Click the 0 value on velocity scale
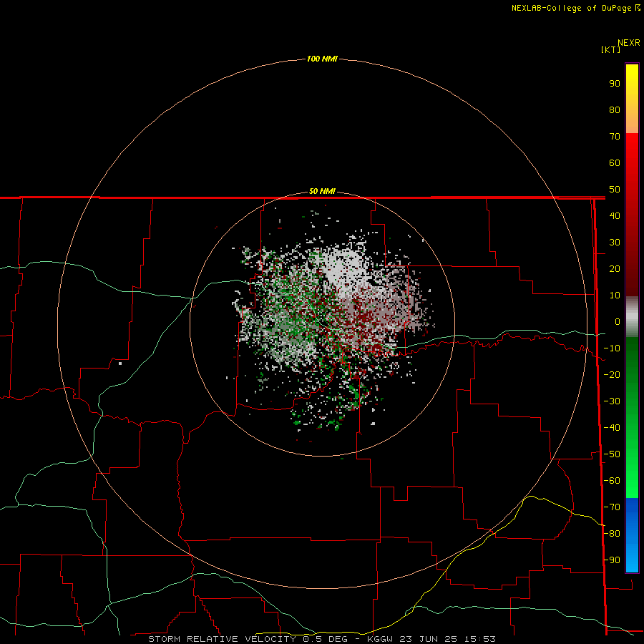Image resolution: width=644 pixels, height=644 pixels. (618, 322)
